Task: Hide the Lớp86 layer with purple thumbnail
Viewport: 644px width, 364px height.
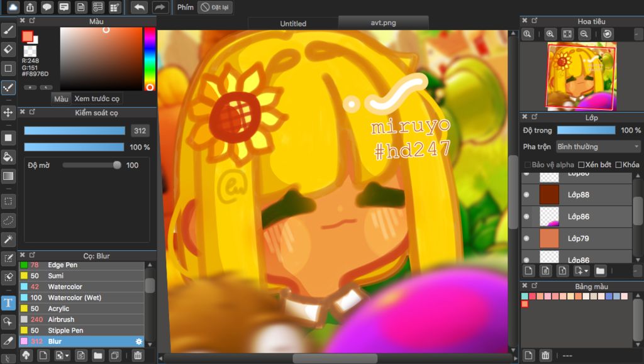Action: click(x=526, y=217)
